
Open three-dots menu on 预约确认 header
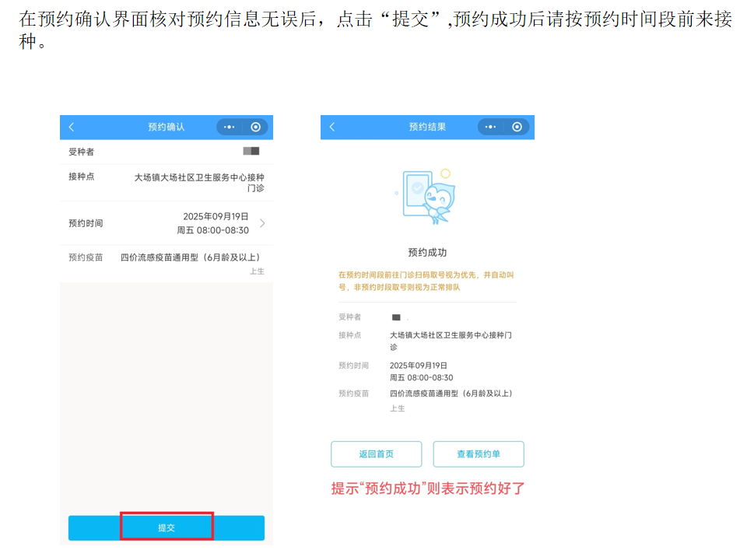pyautogui.click(x=229, y=127)
